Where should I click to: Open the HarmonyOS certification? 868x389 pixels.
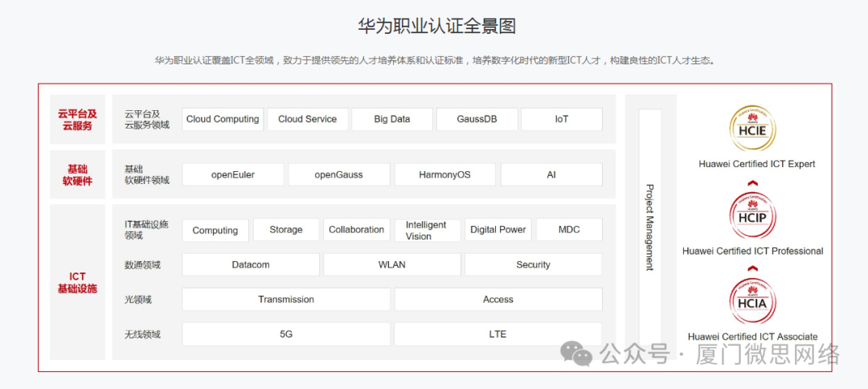coord(445,174)
